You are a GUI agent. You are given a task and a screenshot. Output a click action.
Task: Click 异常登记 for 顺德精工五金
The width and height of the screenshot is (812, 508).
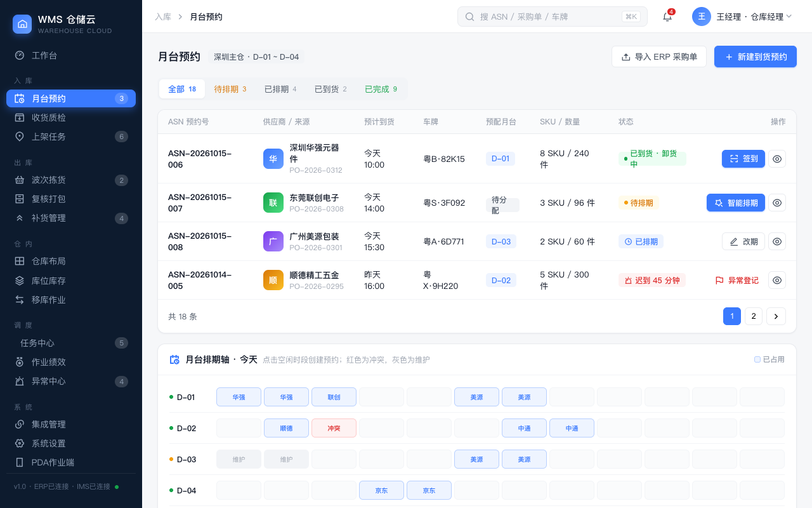(736, 280)
